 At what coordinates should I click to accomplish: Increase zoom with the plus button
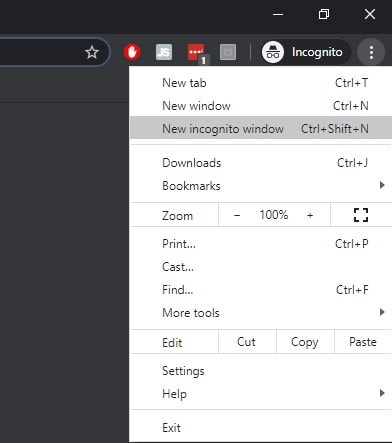[x=310, y=215]
